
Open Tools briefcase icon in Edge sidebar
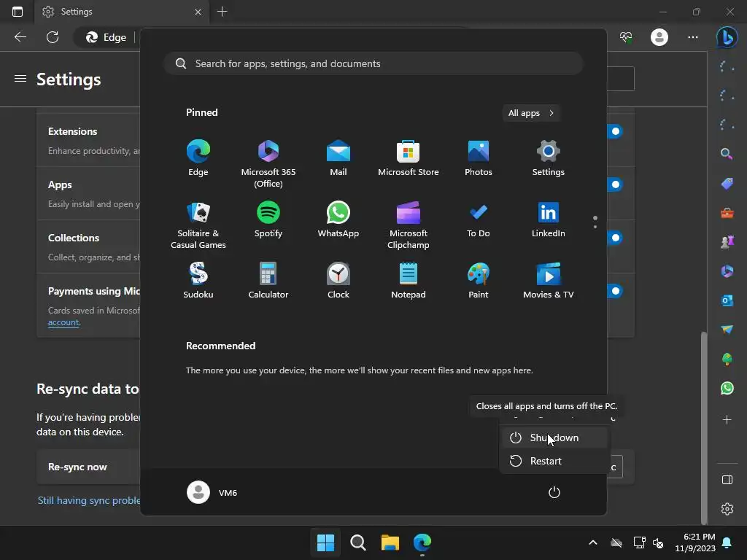point(727,213)
